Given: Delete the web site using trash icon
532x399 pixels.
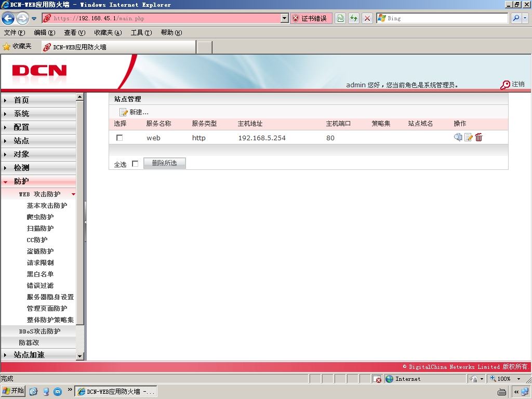Looking at the screenshot, I should pos(478,137).
